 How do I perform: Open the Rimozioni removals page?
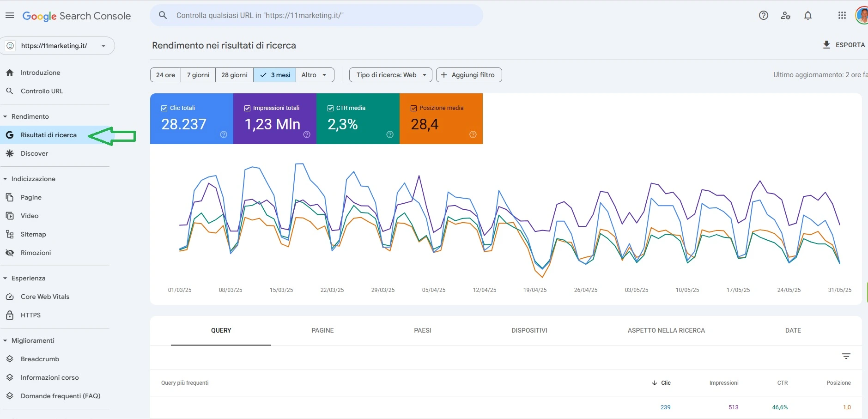tap(36, 253)
